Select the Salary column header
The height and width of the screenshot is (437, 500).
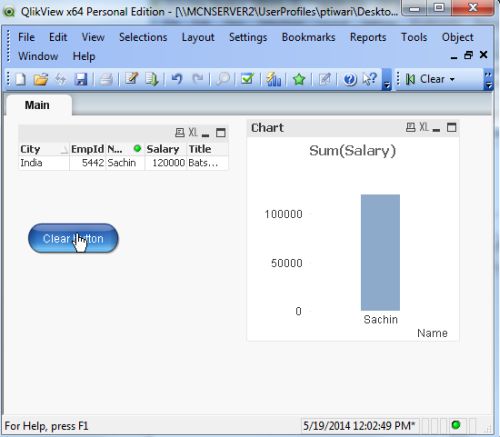(x=166, y=149)
